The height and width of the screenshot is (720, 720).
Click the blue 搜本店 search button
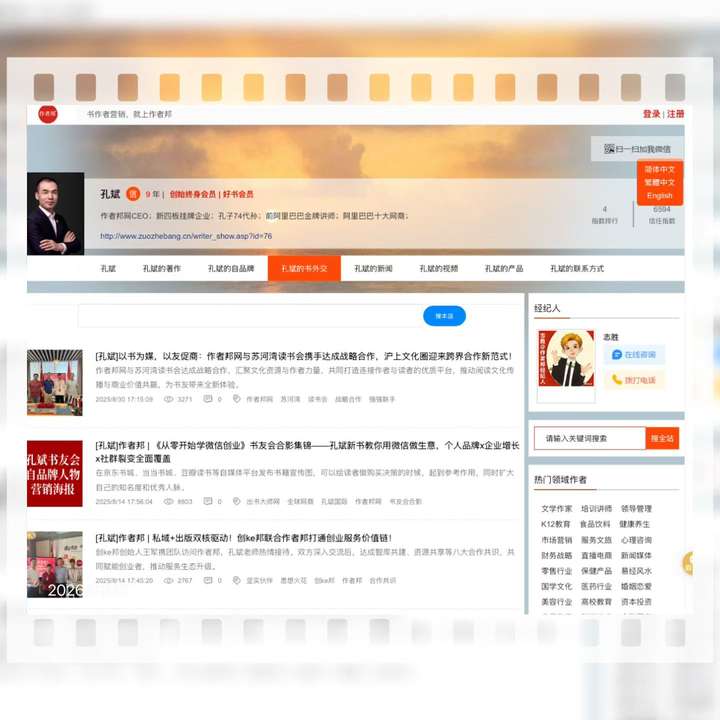click(x=444, y=316)
